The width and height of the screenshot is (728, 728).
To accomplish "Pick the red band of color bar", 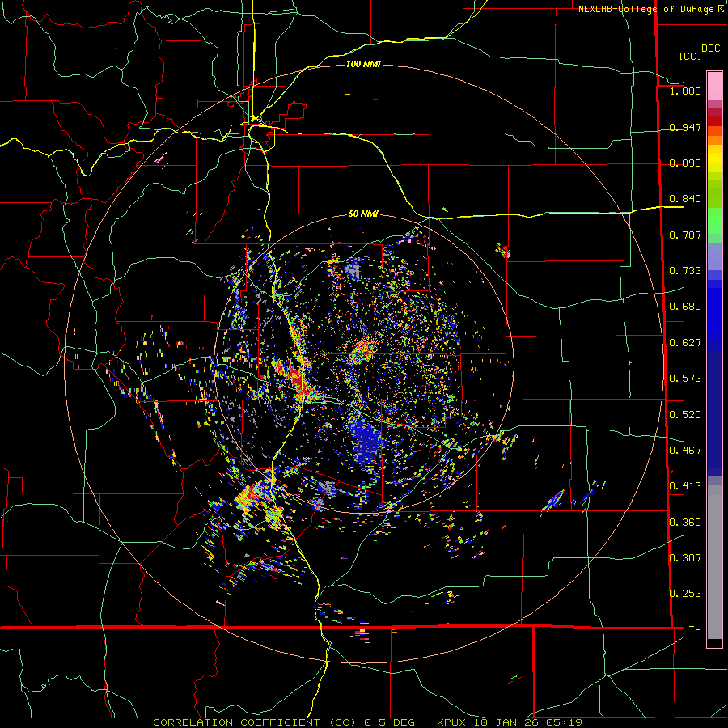I will (x=714, y=121).
